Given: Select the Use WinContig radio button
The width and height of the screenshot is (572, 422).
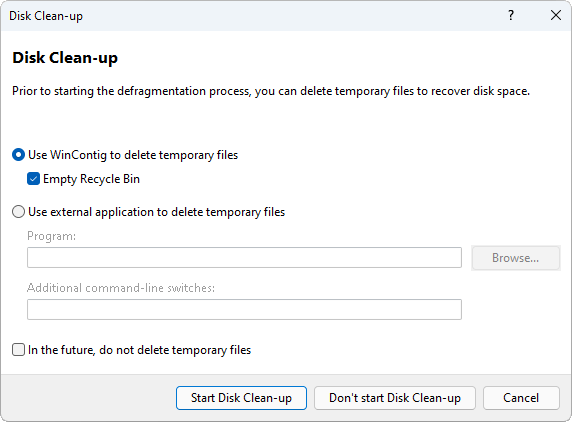Looking at the screenshot, I should 19,155.
